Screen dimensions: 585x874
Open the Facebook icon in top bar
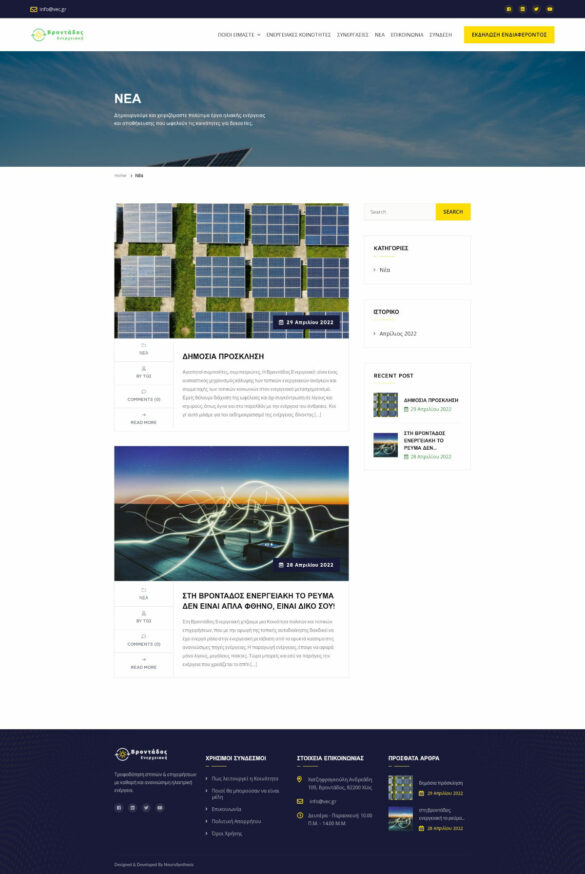(508, 9)
